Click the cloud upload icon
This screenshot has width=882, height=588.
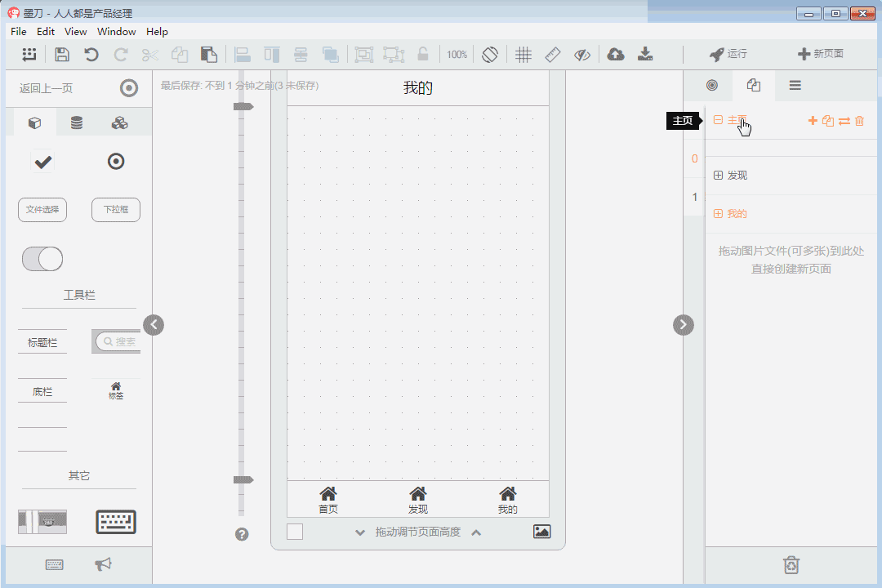616,55
